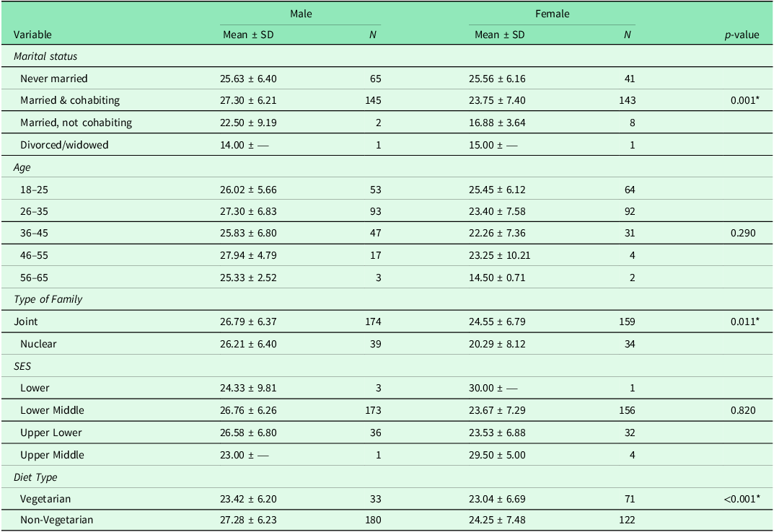
Task: Click the Lower Middle row label
Action: pyautogui.click(x=52, y=410)
